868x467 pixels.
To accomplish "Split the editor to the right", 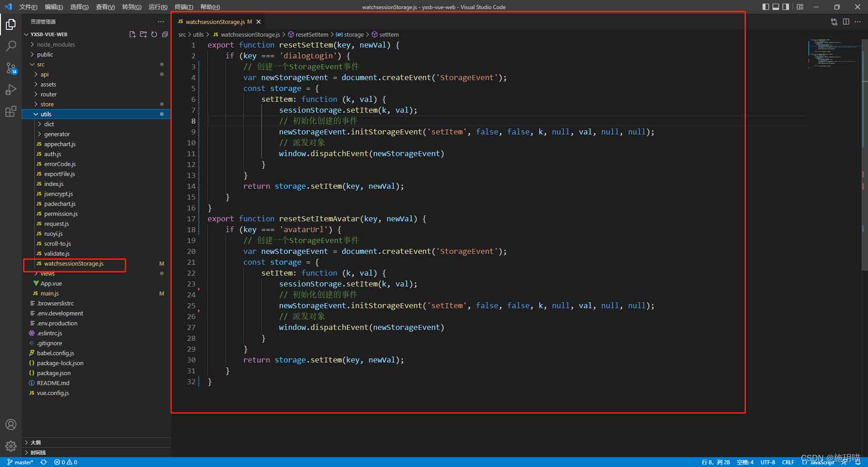I will tap(846, 22).
